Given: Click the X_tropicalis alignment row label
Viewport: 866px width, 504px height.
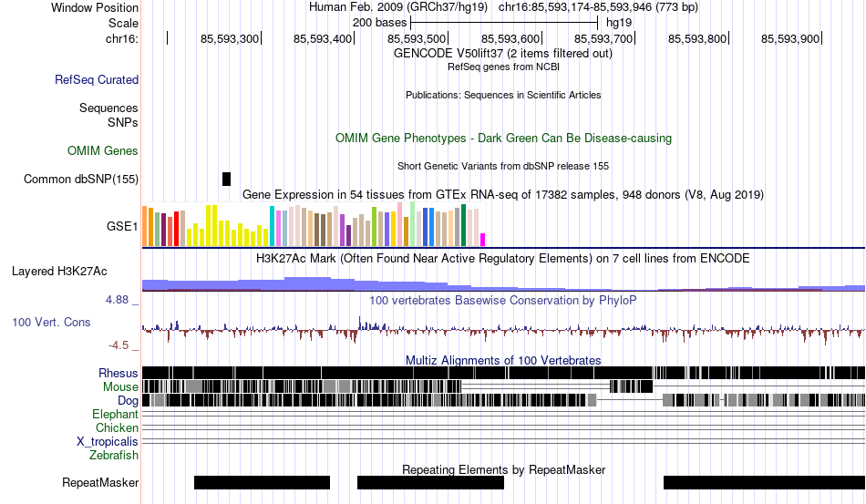Looking at the screenshot, I should click(x=108, y=442).
